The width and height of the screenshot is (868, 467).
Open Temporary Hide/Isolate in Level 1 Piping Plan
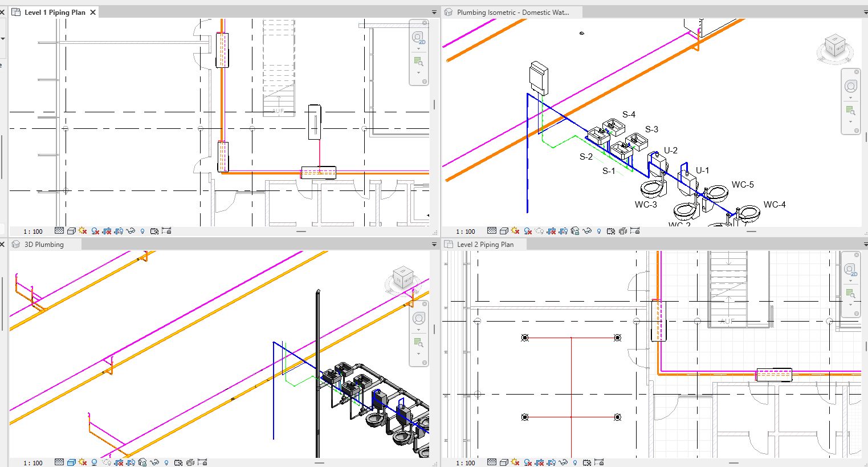131,231
